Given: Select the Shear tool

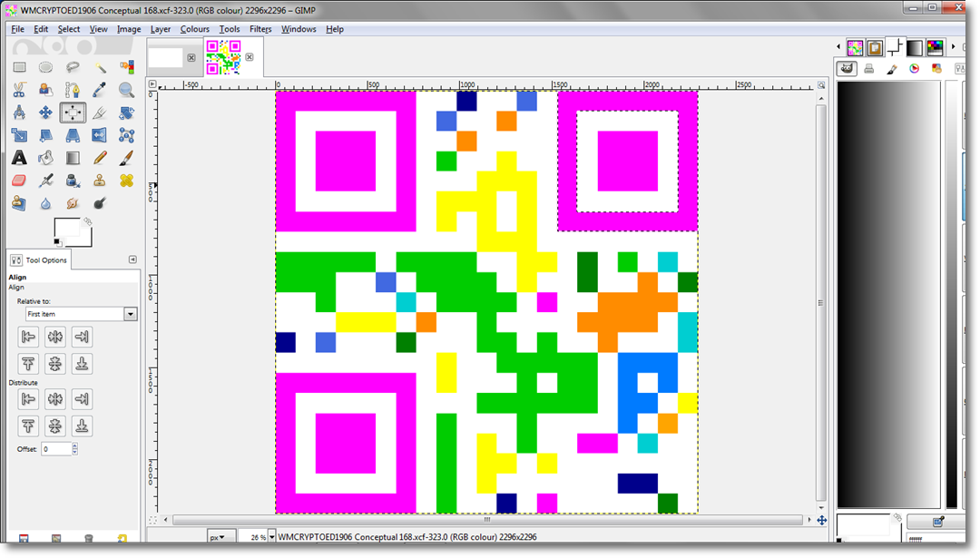Looking at the screenshot, I should 45,135.
